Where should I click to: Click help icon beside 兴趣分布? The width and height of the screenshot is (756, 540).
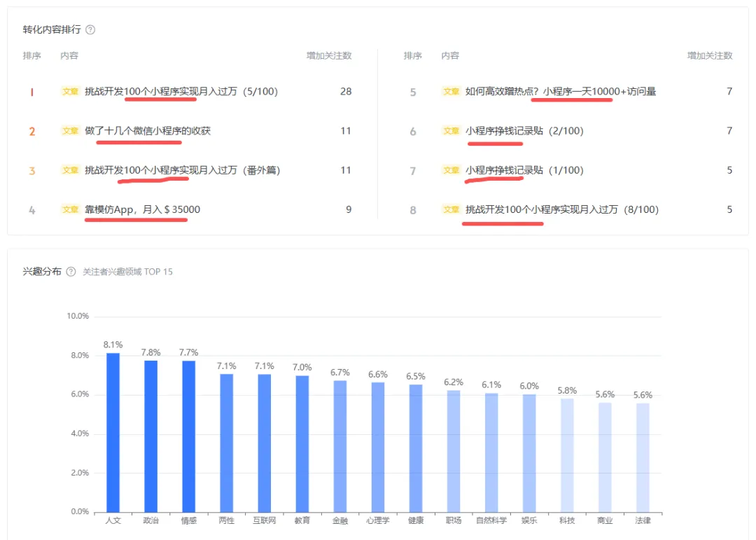coord(71,272)
